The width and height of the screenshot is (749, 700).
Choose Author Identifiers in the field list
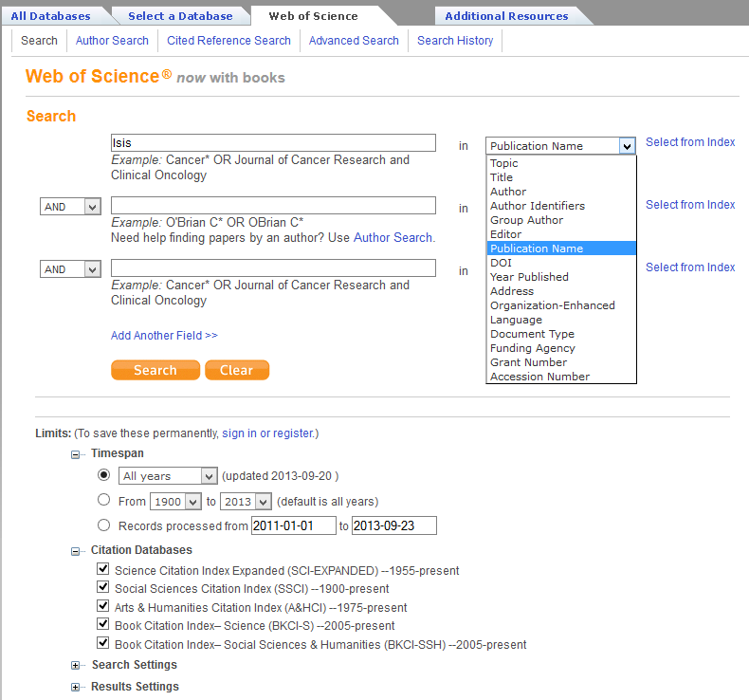[x=561, y=206]
